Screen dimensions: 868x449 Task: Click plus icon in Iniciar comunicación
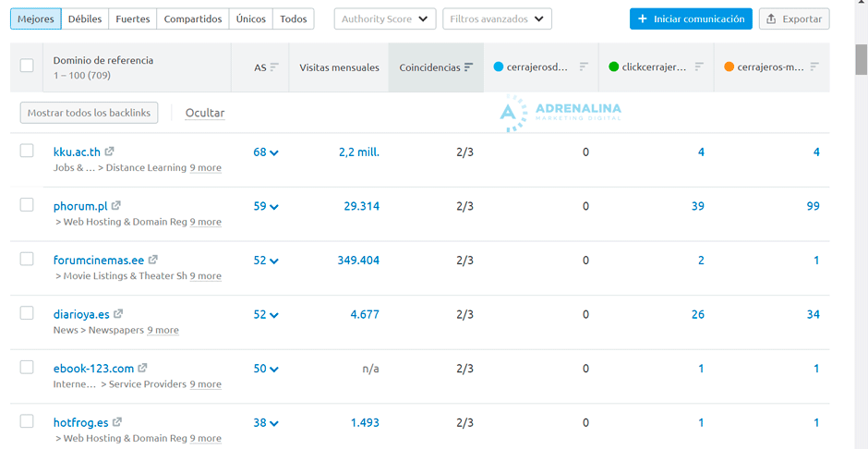pos(643,18)
